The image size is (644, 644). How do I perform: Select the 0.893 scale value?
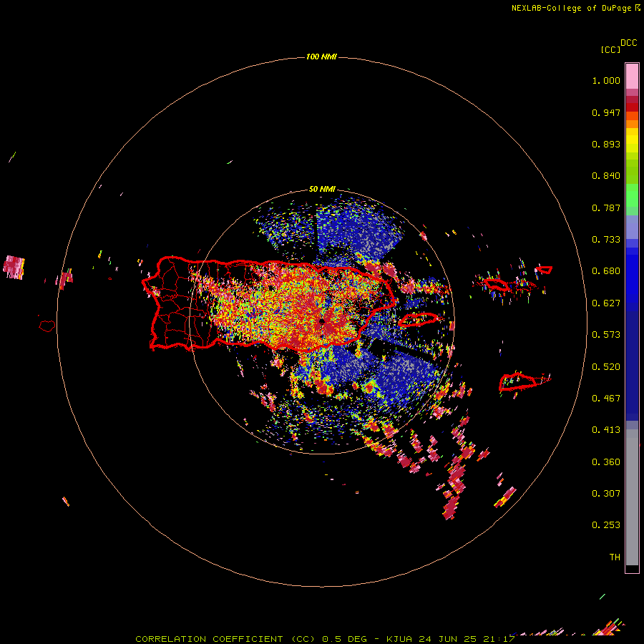606,144
